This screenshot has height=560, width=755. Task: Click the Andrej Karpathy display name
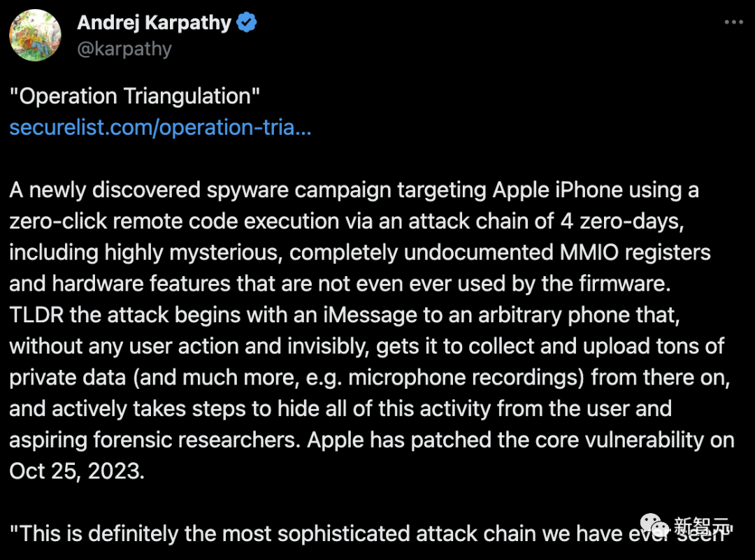coord(154,22)
